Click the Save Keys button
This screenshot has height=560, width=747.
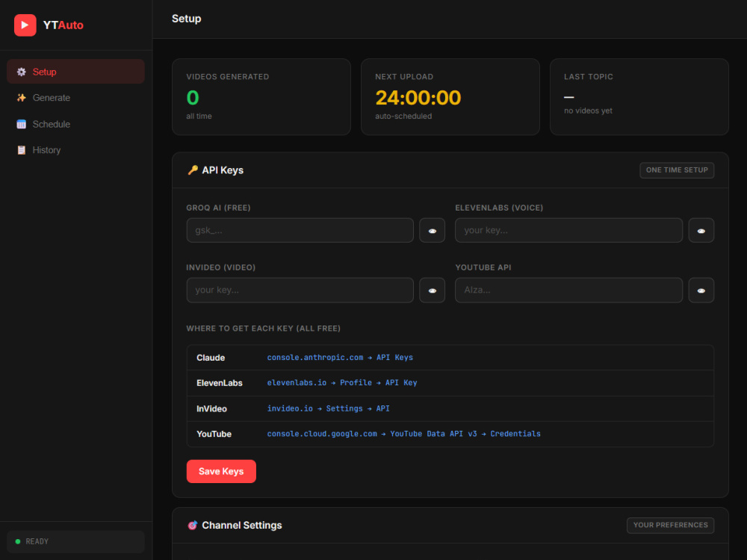(x=221, y=471)
